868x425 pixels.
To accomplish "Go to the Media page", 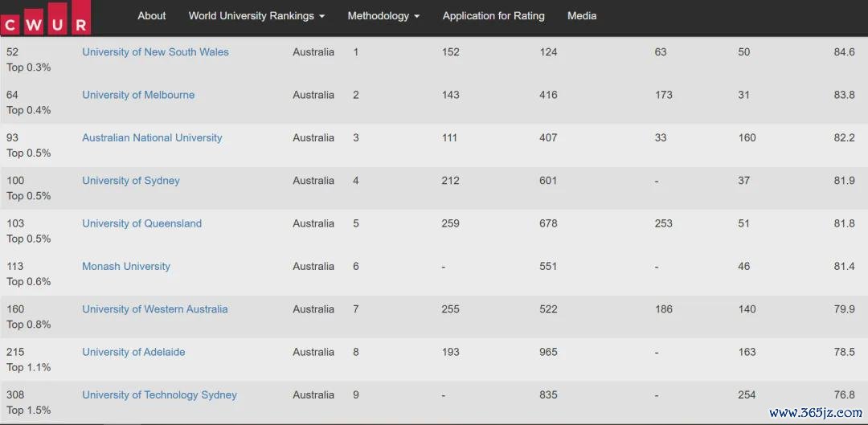I will (582, 16).
